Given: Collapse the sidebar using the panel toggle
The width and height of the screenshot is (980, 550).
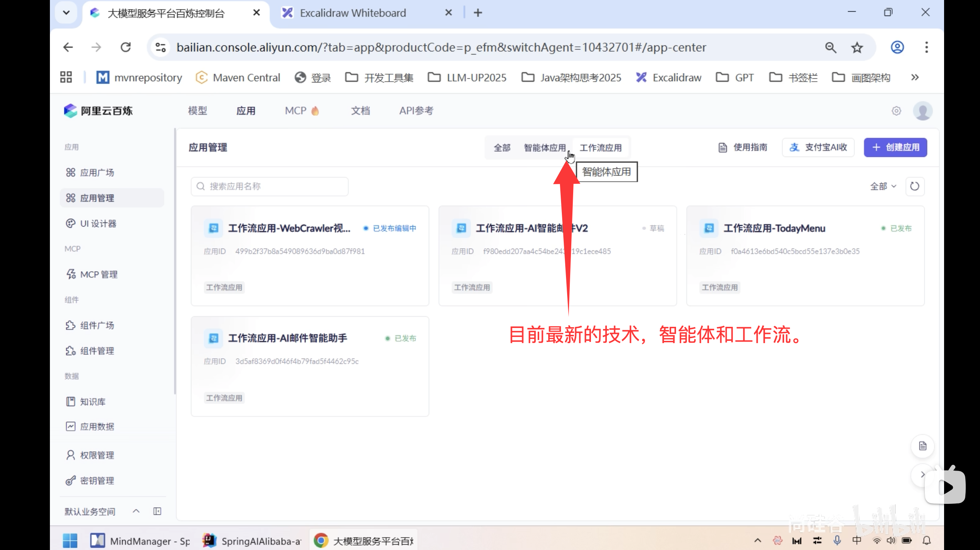Looking at the screenshot, I should pos(157,511).
